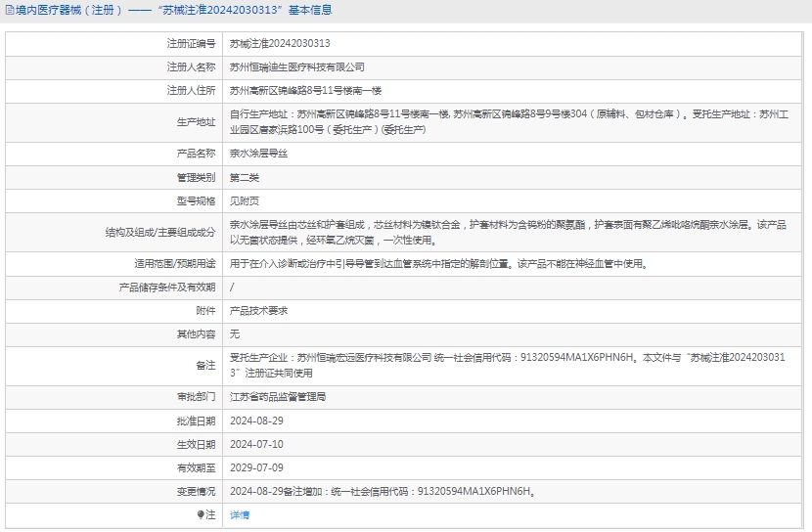Image resolution: width=812 pixels, height=532 pixels.
Task: Click the 变更情况 change record text
Action: 382,491
